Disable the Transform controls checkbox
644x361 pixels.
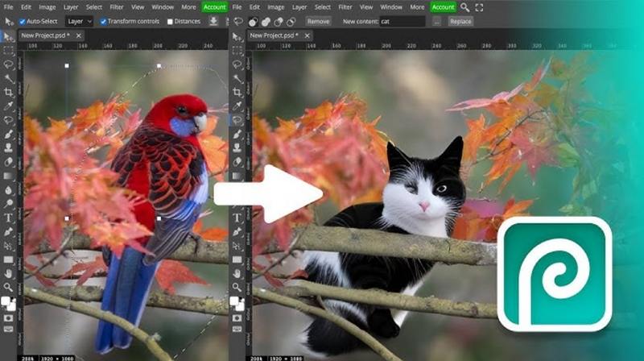(104, 22)
